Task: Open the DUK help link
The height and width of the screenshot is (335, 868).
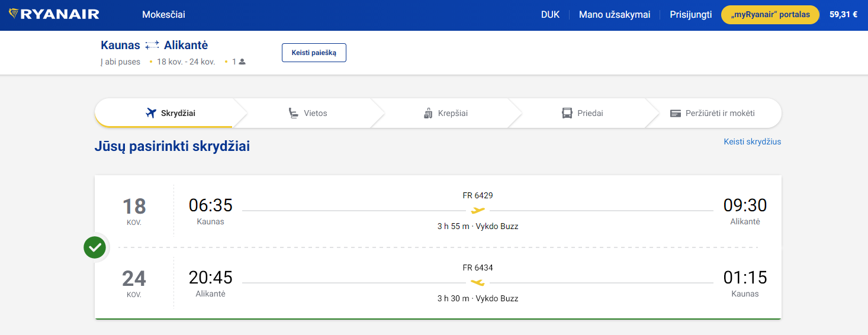Action: click(550, 15)
